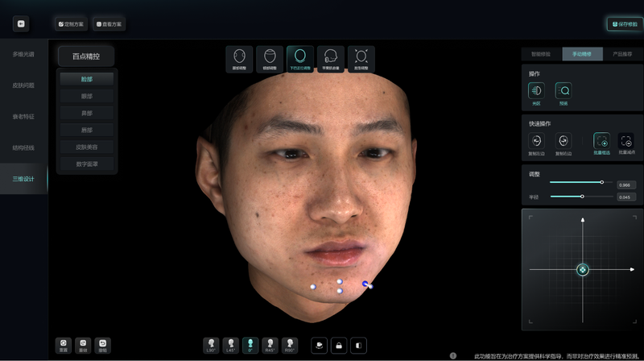This screenshot has height=361, width=644.
Task: Click the center joystick handle in direction pad
Action: 582,270
